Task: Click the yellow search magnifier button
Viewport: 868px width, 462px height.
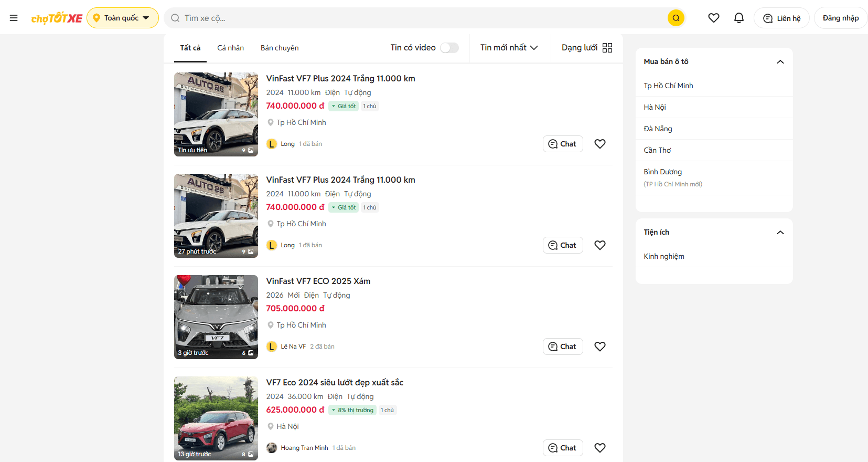Action: coord(676,18)
